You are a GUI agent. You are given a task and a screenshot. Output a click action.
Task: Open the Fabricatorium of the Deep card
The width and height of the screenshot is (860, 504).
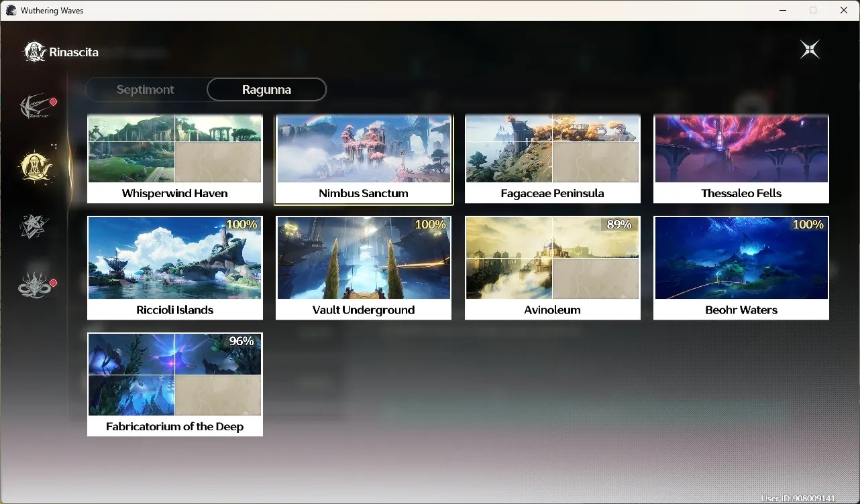pyautogui.click(x=175, y=385)
